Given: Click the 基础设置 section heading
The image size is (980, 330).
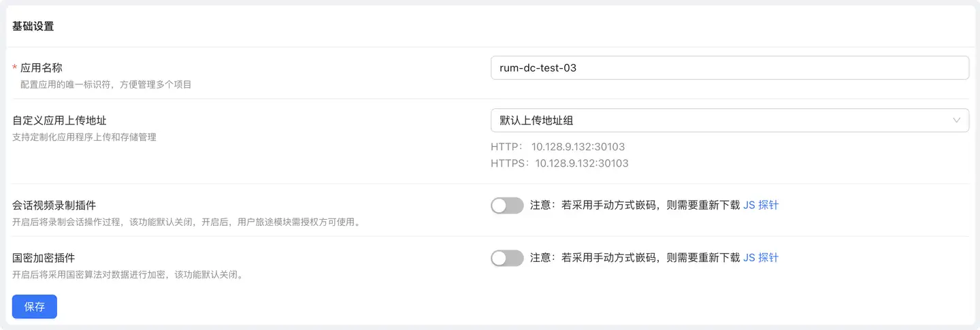Looking at the screenshot, I should pos(33,27).
